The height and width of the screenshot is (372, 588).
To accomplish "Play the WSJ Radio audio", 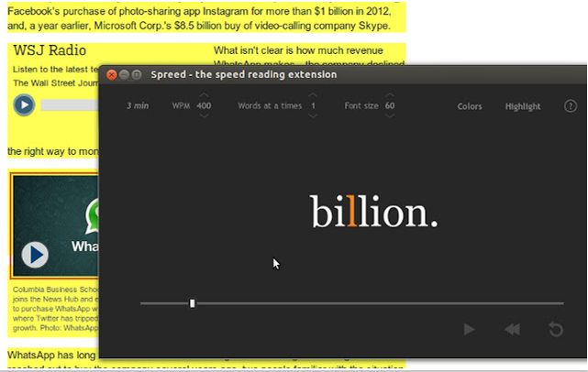I will 24,104.
